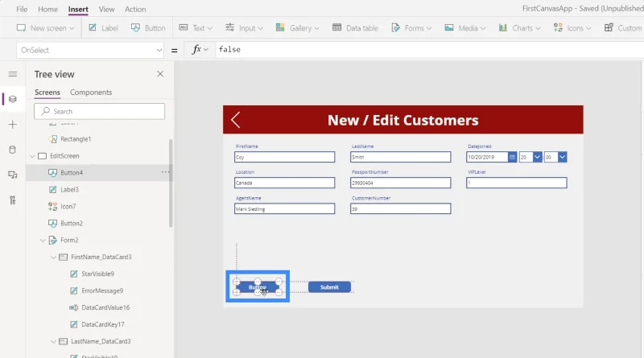Click the DateJoined date field 10/20/2019

pyautogui.click(x=487, y=157)
